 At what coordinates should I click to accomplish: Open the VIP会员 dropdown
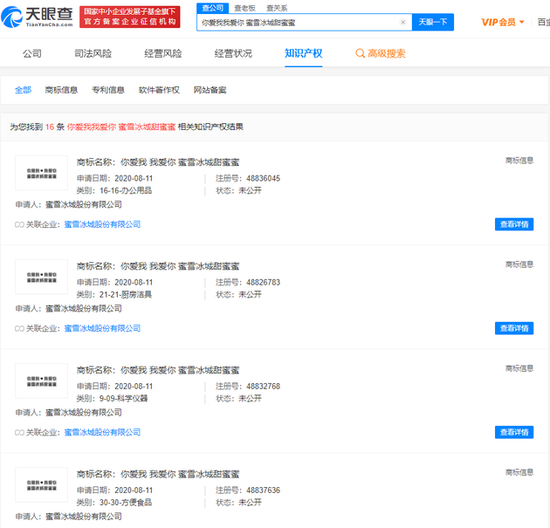[502, 22]
